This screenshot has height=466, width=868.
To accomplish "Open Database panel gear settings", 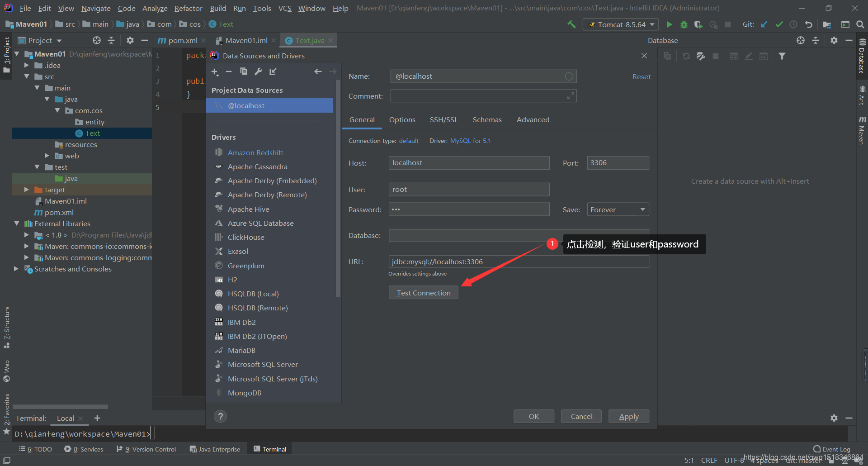I will [x=834, y=40].
